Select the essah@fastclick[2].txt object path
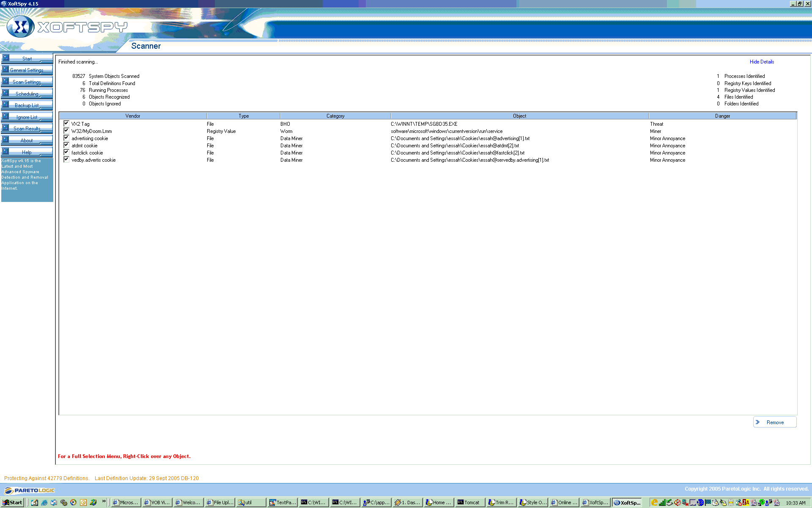This screenshot has width=812, height=508. [x=458, y=153]
